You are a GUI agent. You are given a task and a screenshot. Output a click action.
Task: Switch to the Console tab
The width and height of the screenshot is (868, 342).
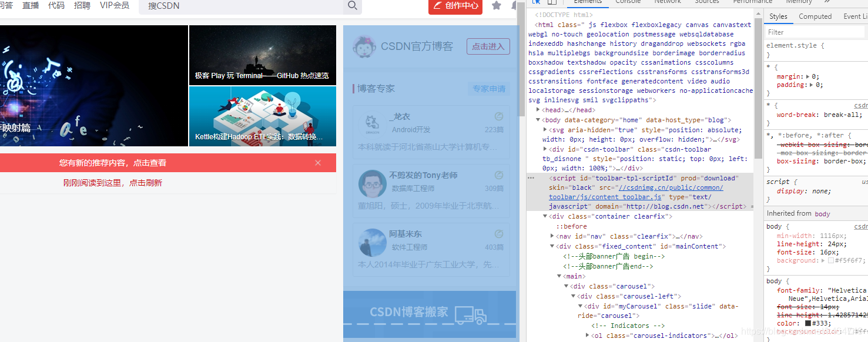click(x=628, y=2)
